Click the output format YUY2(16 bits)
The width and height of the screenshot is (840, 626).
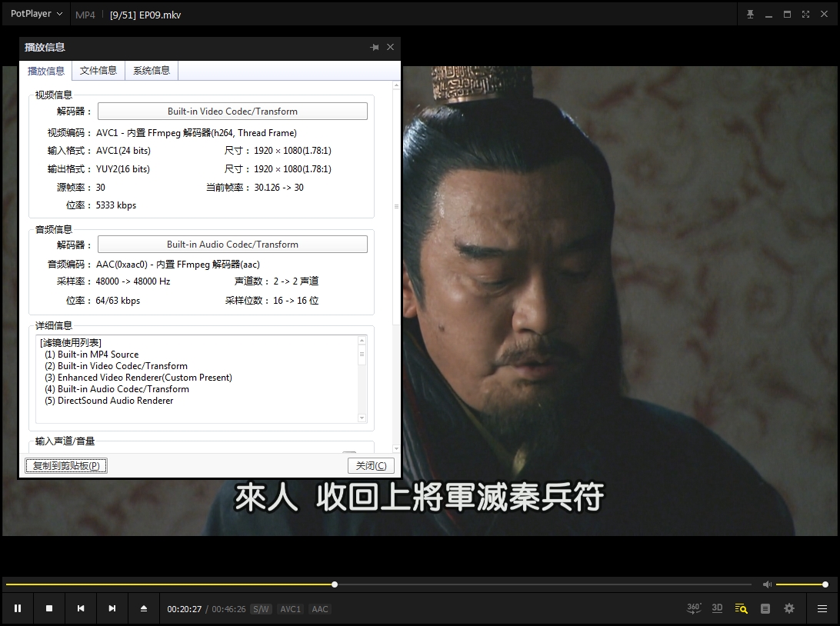pos(122,168)
